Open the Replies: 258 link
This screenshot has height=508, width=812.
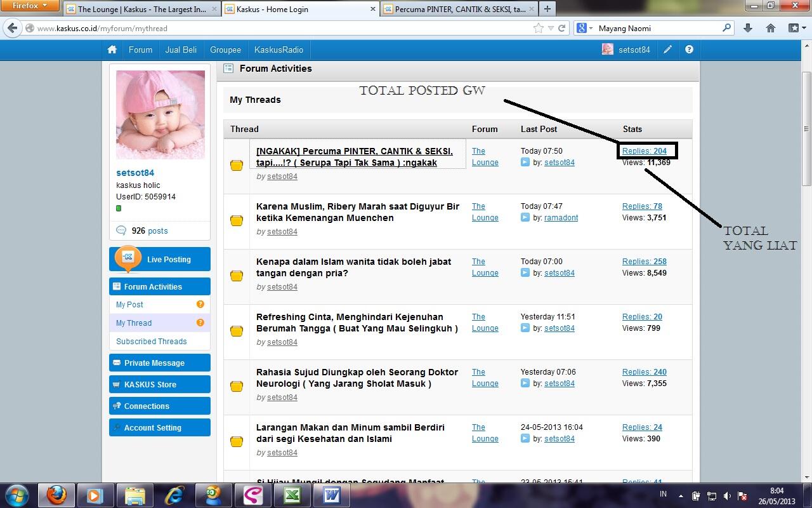[645, 262]
